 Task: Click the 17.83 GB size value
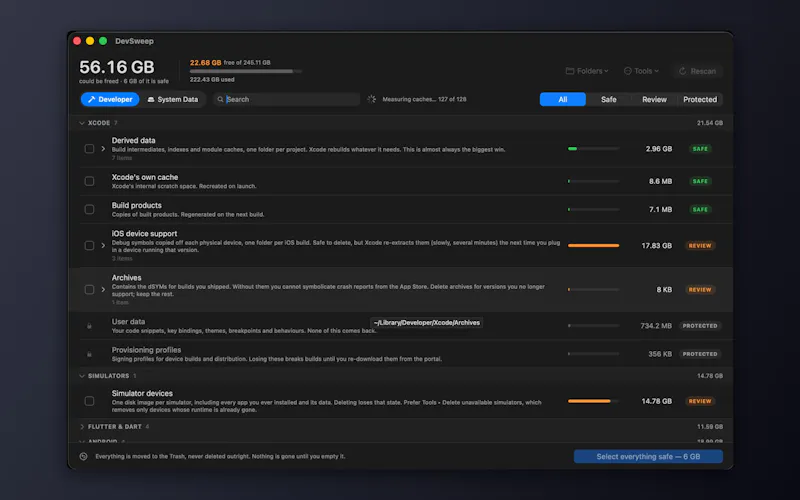tap(657, 245)
